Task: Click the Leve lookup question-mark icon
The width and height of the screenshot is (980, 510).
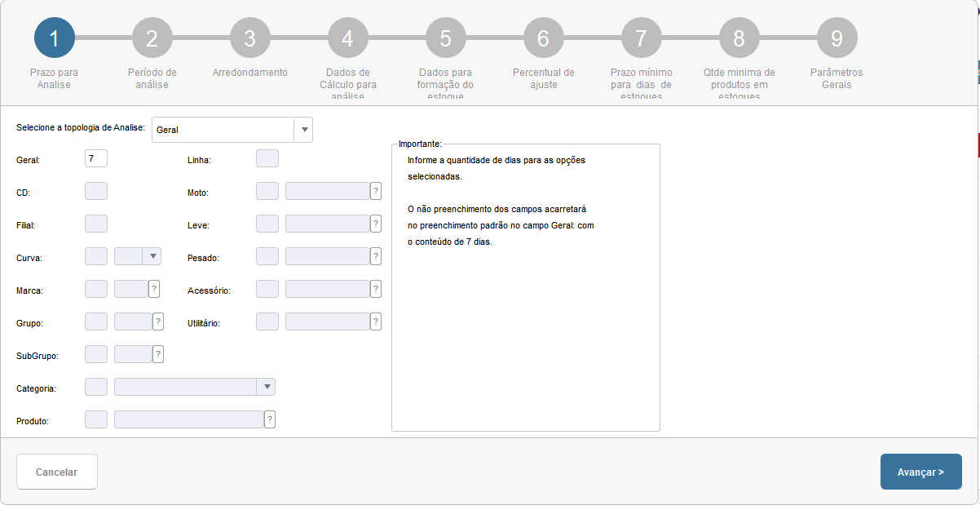Action: click(x=376, y=224)
